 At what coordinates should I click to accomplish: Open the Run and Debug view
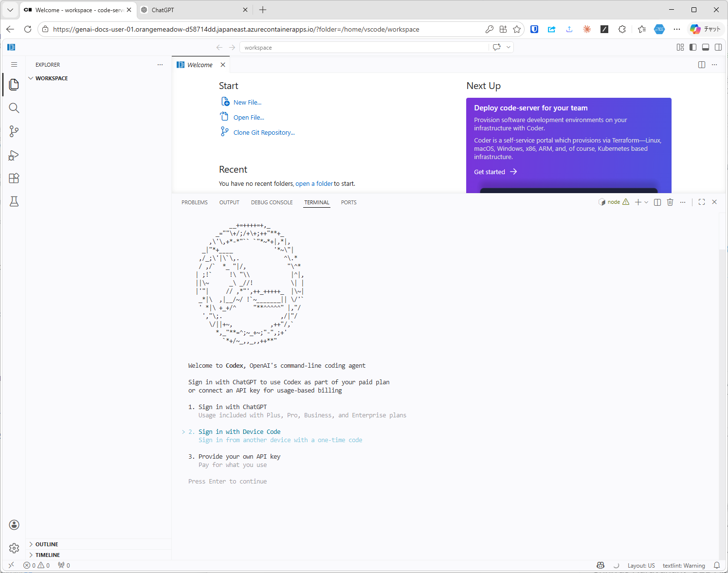(14, 155)
